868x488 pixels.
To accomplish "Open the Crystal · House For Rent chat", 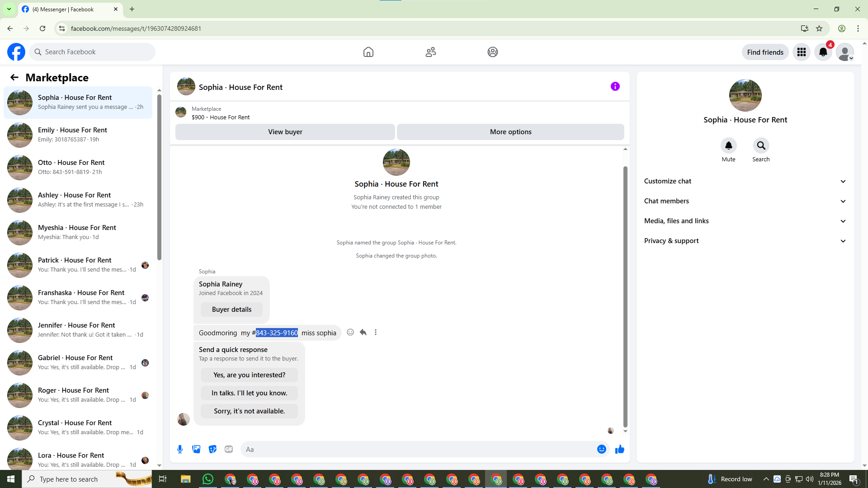I will click(x=78, y=428).
